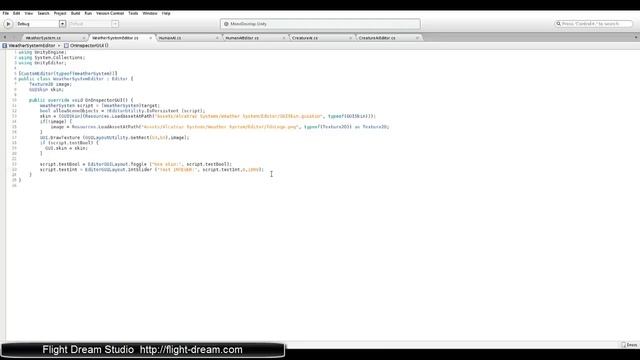Viewport: 640px width, 360px height.
Task: Click the Run (play) button
Action: [x=8, y=24]
